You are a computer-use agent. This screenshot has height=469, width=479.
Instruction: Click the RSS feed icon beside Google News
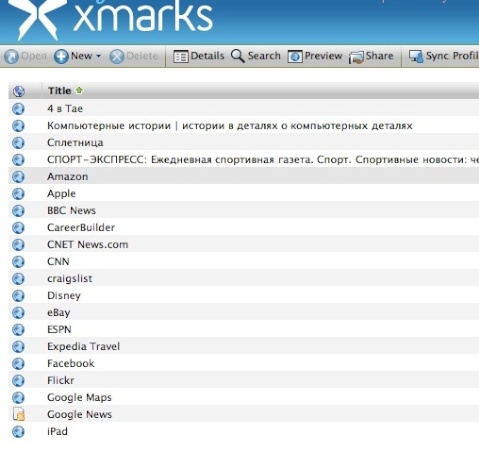point(19,414)
